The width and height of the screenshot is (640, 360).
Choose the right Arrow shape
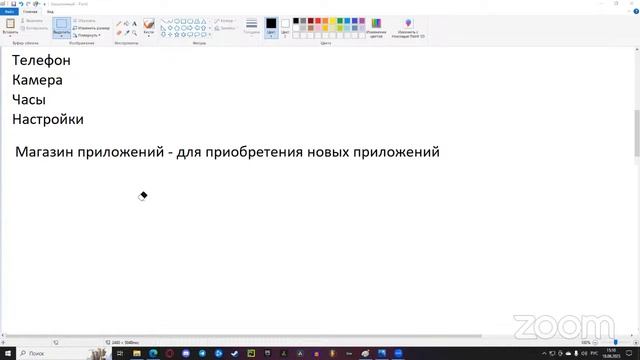tap(190, 28)
